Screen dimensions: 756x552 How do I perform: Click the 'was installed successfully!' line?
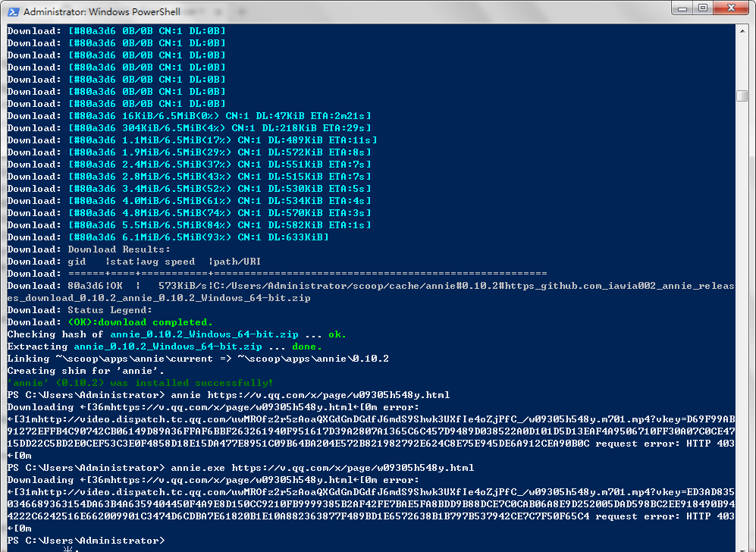140,383
